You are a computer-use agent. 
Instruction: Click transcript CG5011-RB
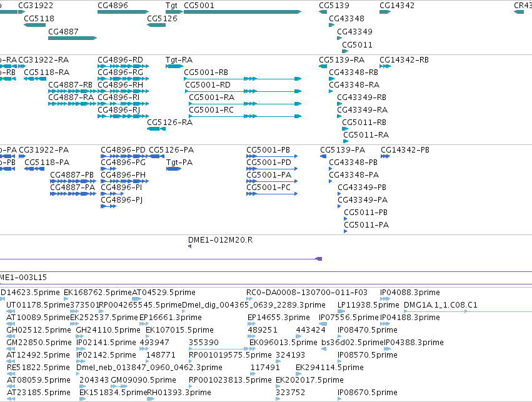pos(364,122)
